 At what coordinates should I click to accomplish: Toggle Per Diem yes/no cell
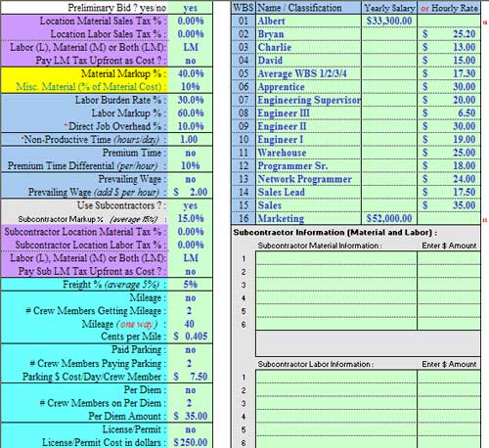coord(191,390)
